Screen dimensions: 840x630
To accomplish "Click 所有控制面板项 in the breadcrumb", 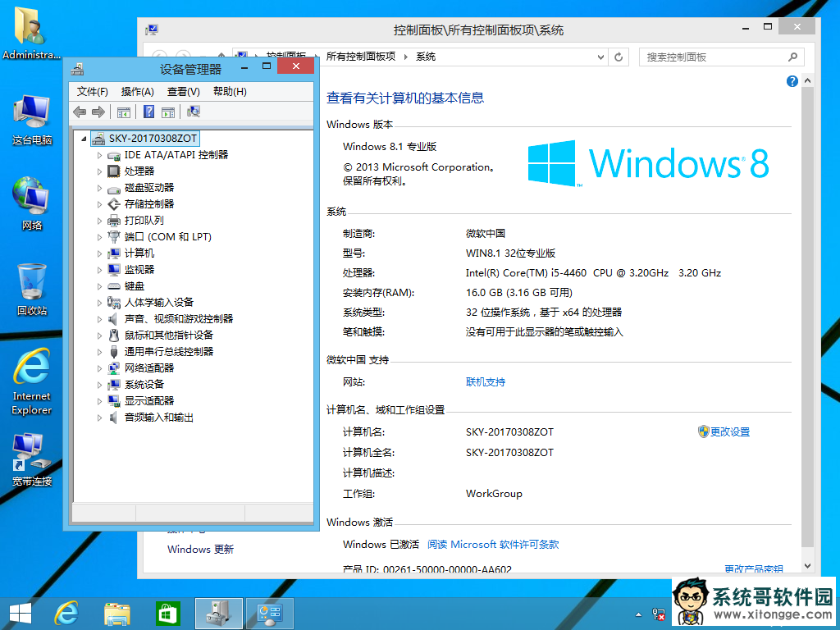I will tap(361, 57).
